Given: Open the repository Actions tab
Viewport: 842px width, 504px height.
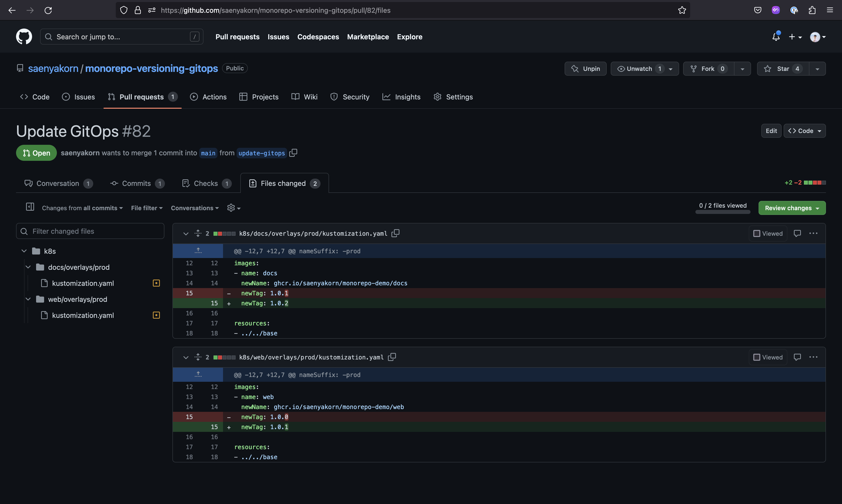Looking at the screenshot, I should click(x=208, y=97).
